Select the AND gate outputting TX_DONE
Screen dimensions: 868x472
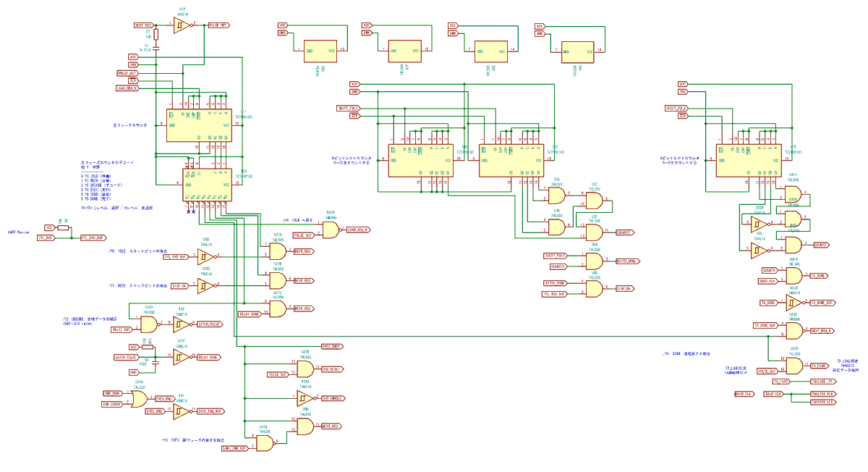pos(793,276)
